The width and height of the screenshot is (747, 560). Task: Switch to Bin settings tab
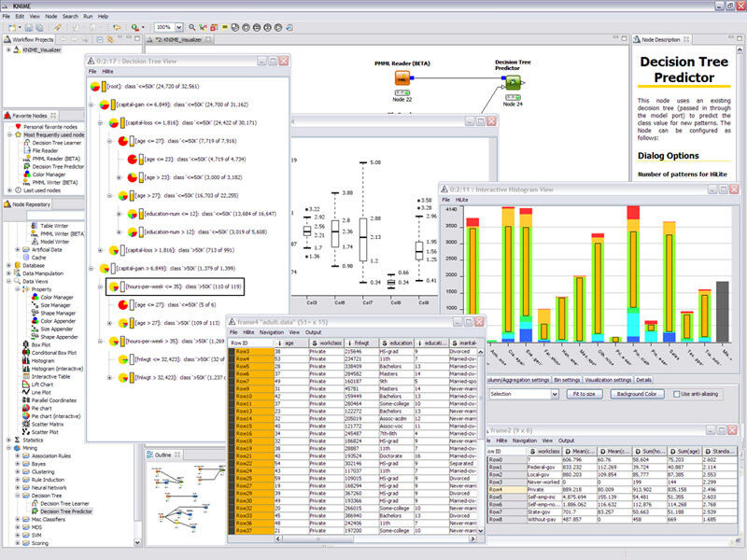[567, 380]
